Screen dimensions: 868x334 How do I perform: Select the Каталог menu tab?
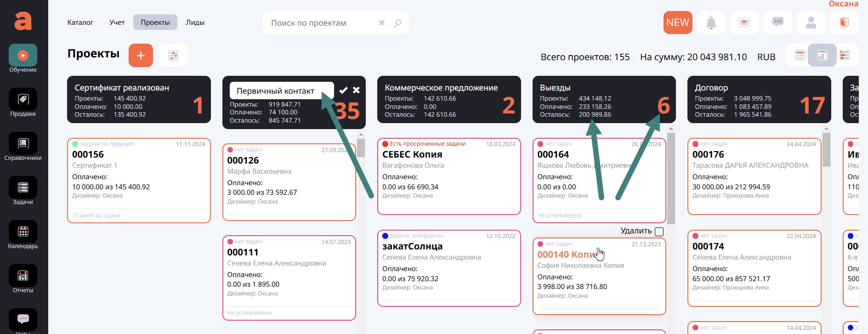coord(80,23)
